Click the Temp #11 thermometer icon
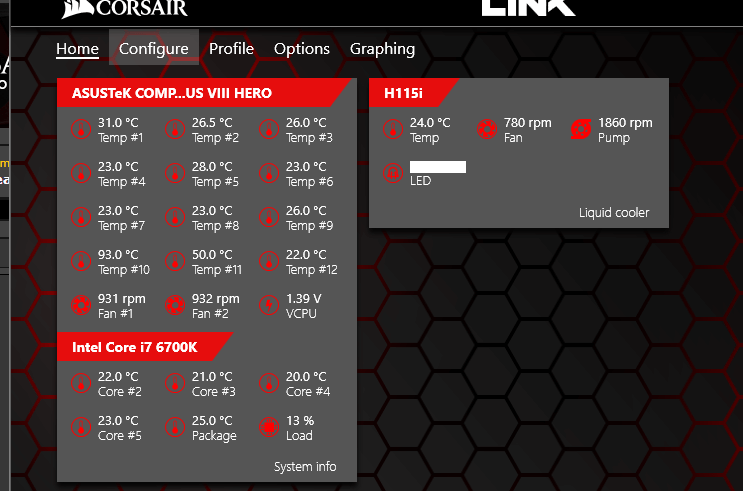The height and width of the screenshot is (491, 743). (175, 261)
